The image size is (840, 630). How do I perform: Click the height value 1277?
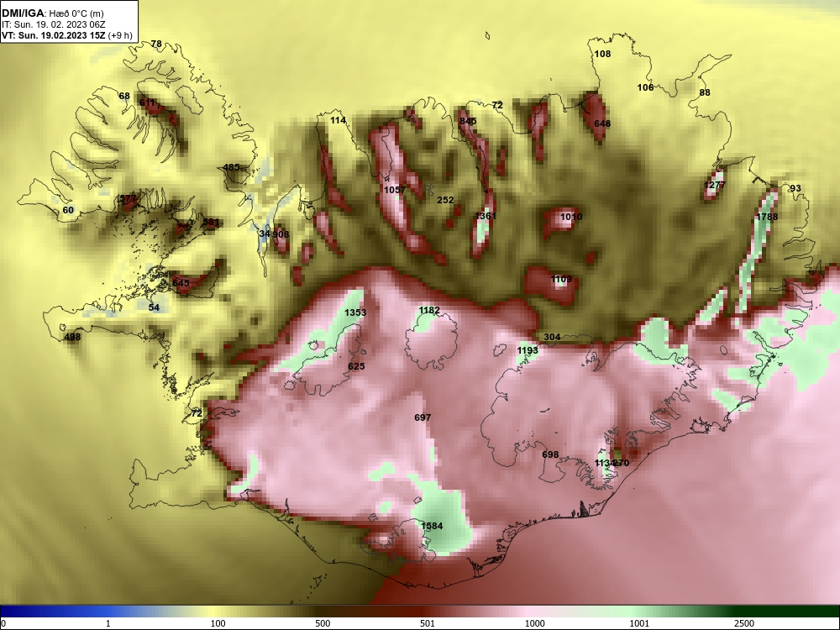point(715,185)
